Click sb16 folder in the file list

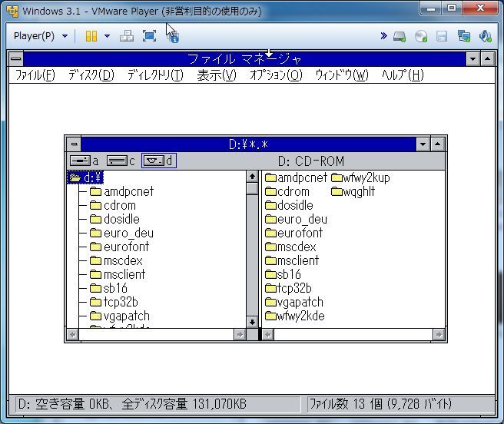click(x=283, y=274)
